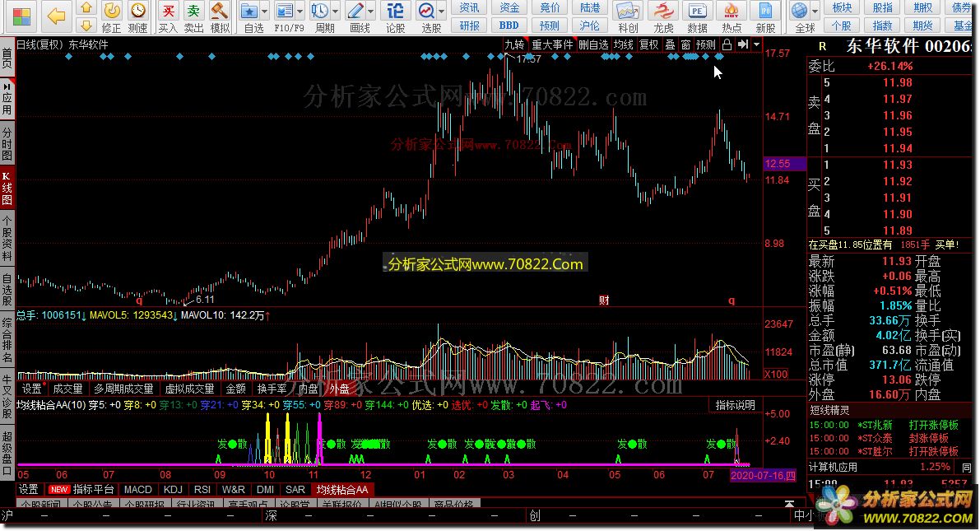
Task: Click the jump-to-end arrow icon on chart toolbar
Action: pos(742,44)
